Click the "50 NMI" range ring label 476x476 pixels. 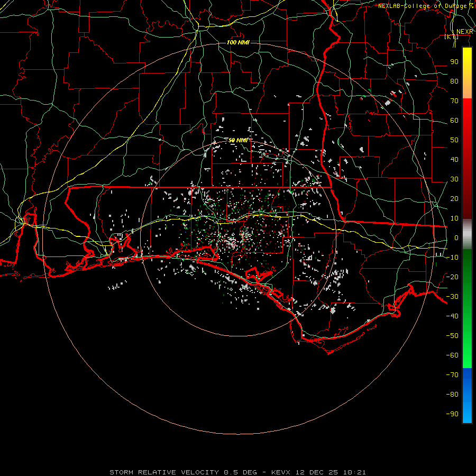click(238, 140)
